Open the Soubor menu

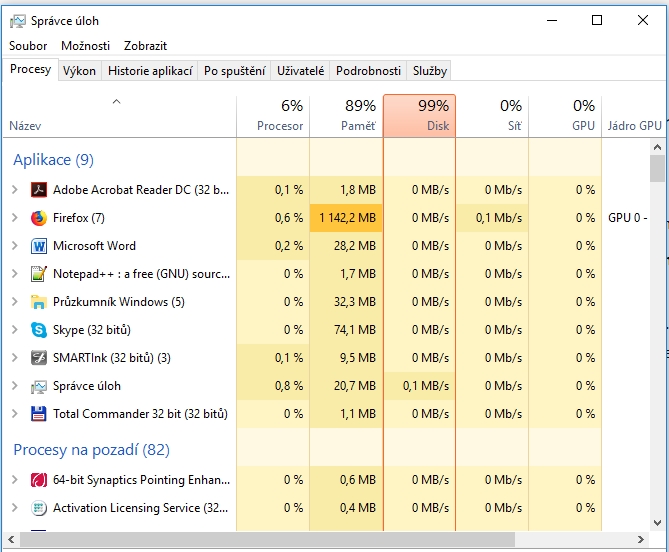tap(28, 46)
